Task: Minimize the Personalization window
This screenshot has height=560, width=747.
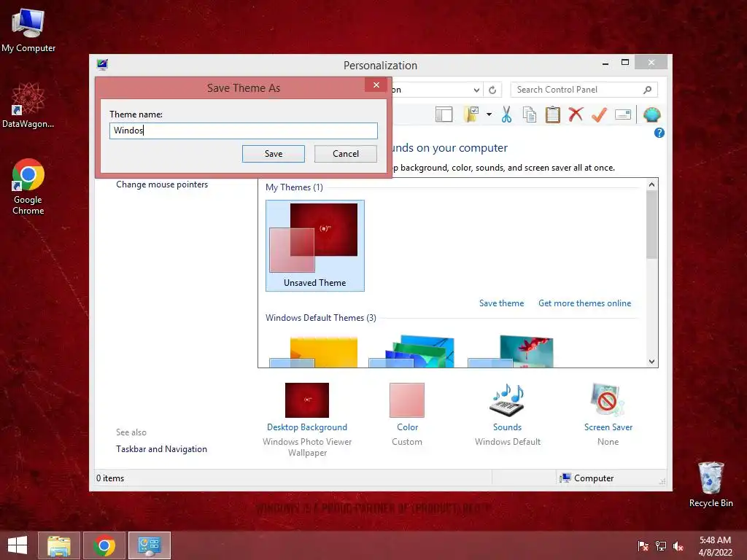Action: click(605, 63)
